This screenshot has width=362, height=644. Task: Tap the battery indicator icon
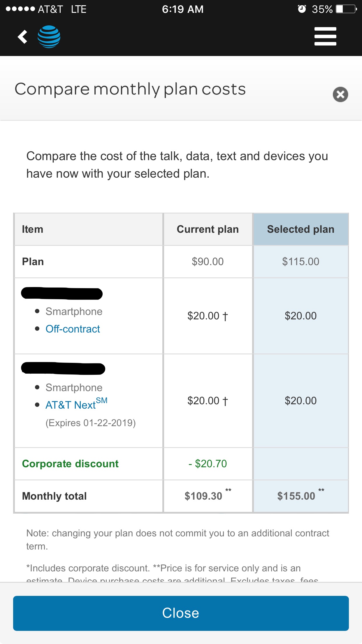point(346,9)
